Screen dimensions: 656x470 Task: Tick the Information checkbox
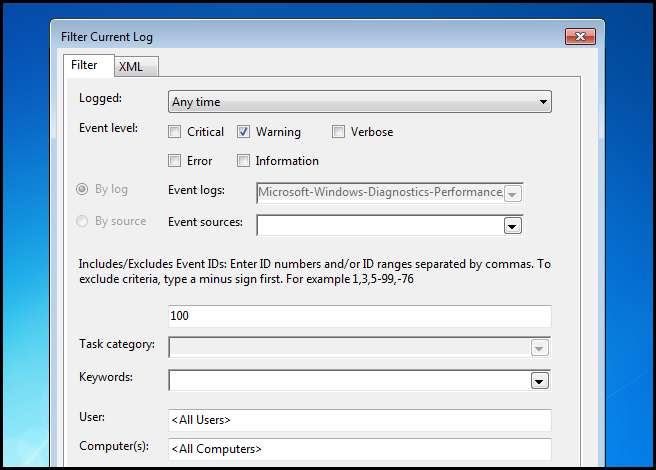point(243,161)
